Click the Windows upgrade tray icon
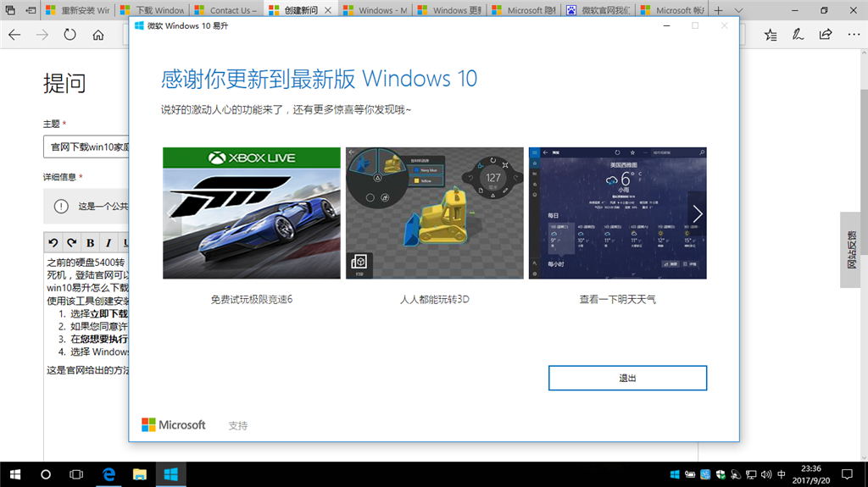868x487 pixels. (675, 474)
